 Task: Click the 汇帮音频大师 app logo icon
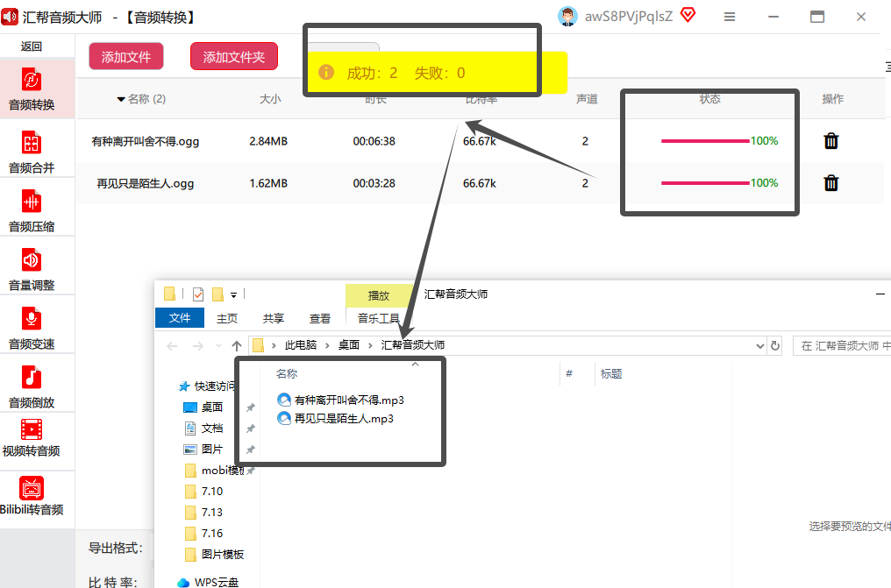tap(9, 17)
